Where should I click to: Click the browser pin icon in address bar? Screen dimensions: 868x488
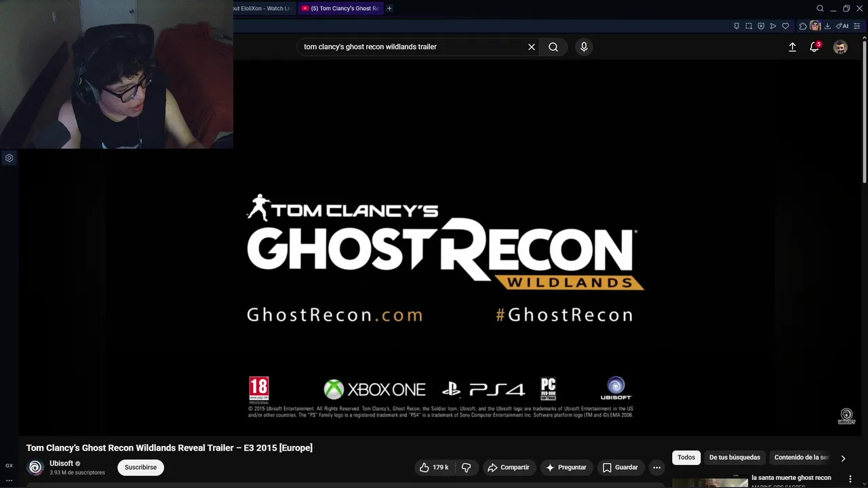point(736,26)
